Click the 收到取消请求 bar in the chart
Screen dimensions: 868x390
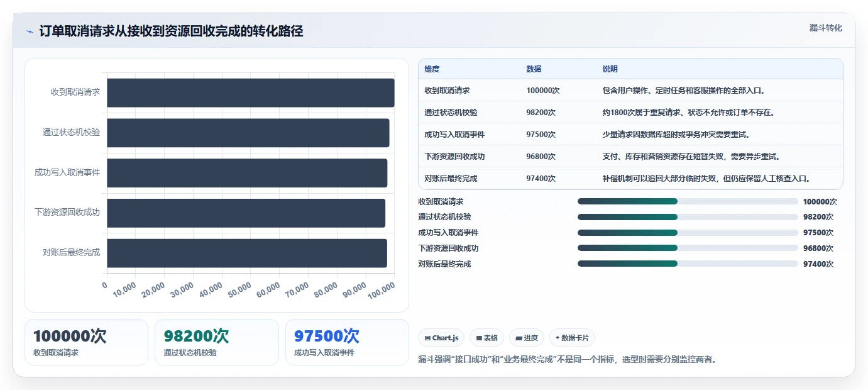coord(251,92)
